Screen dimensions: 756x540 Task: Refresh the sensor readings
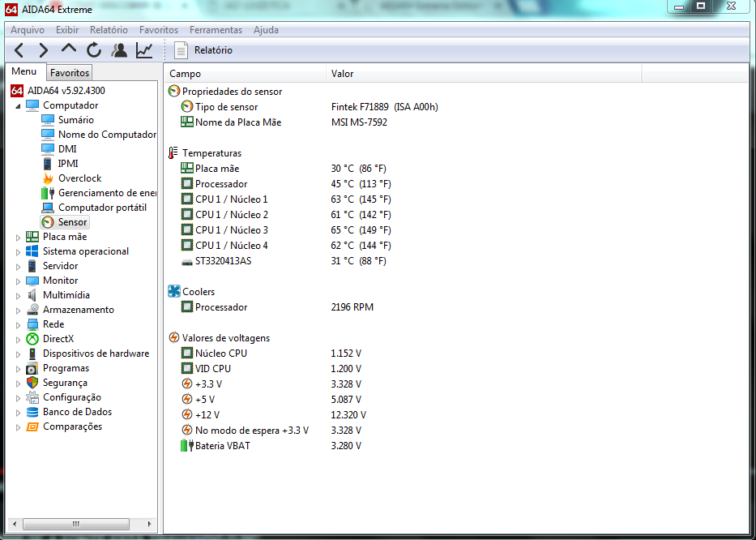[x=94, y=50]
